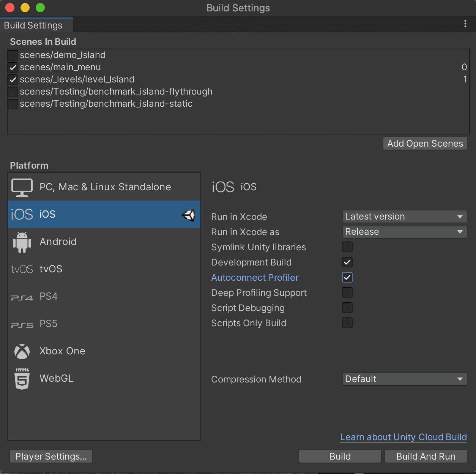Open the Compression Method dropdown
Screen dimensions: 476x474
(x=404, y=379)
